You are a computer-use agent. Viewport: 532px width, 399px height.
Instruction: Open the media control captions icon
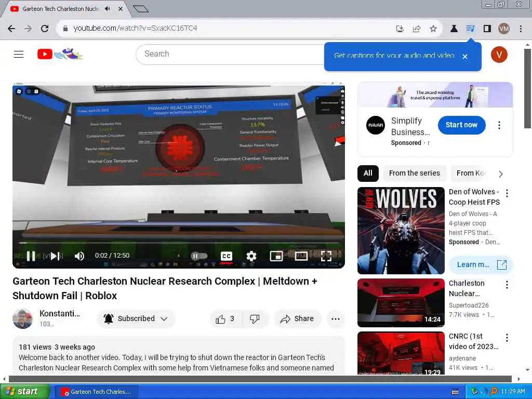(x=470, y=29)
